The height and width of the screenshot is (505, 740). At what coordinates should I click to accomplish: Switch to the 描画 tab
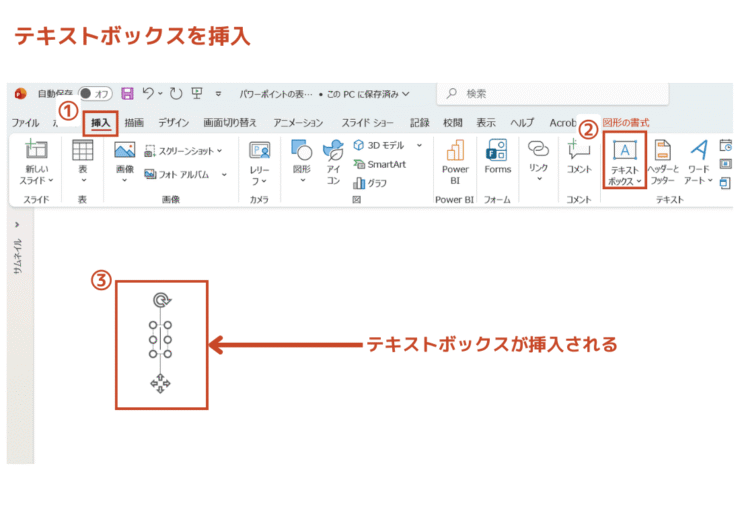click(134, 123)
